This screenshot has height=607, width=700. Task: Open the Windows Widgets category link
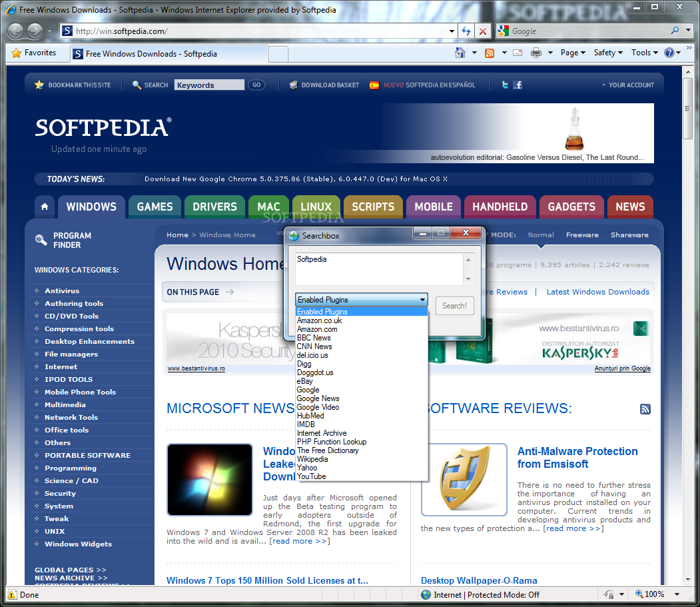pos(78,544)
